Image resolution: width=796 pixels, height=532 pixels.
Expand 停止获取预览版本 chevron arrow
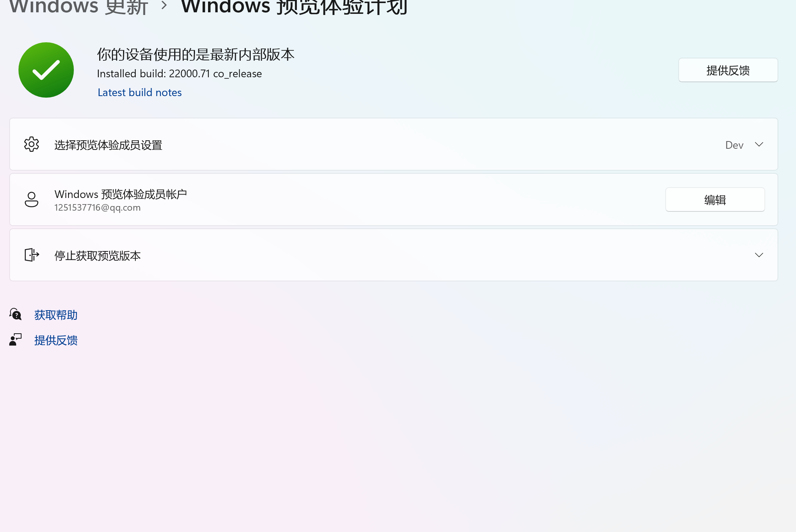(759, 255)
